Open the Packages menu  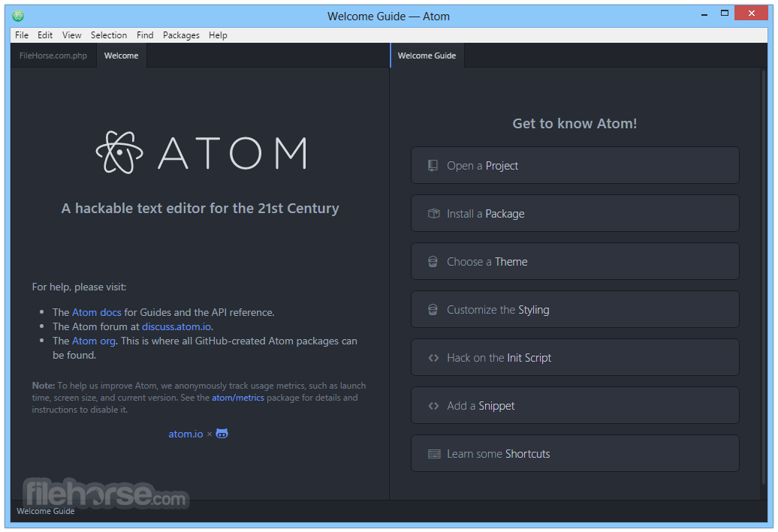tap(181, 35)
